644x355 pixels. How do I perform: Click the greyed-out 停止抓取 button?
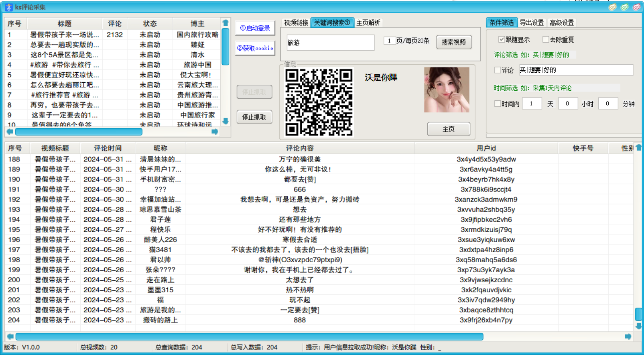click(254, 92)
